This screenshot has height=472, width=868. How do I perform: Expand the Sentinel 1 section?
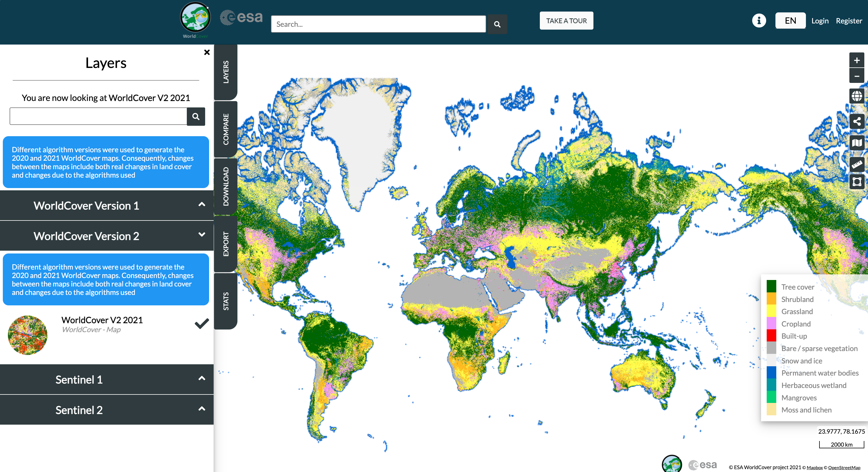(107, 380)
